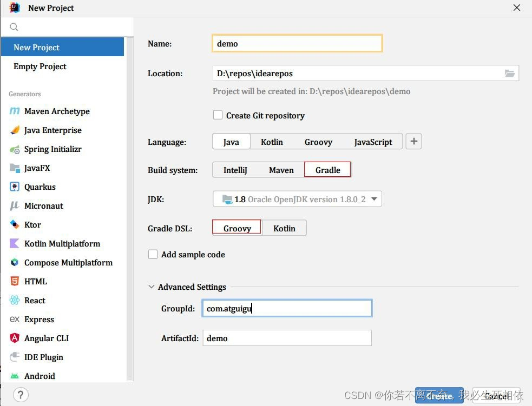Viewport: 532px width, 406px height.
Task: Click the folder icon to browse Location
Action: (x=509, y=73)
